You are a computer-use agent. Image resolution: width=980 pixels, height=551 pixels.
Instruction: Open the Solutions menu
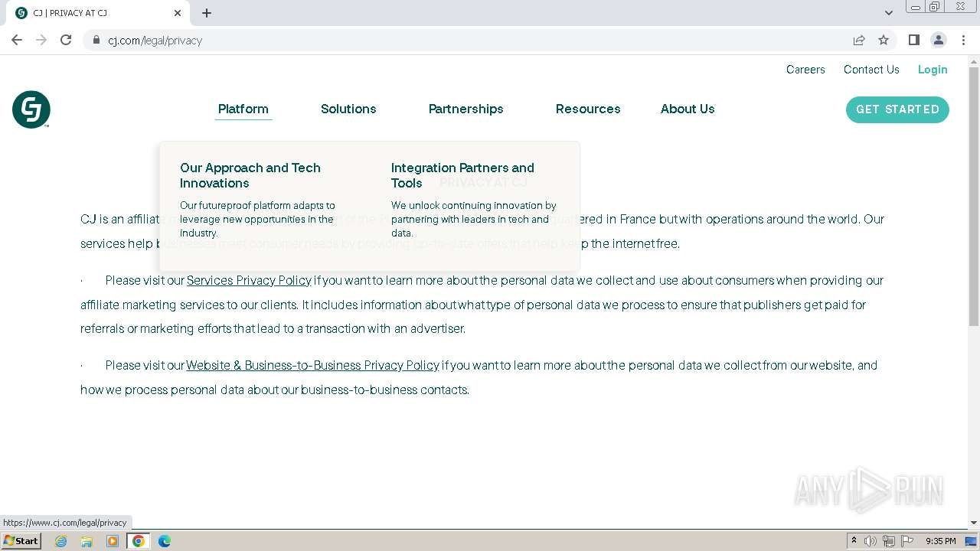coord(348,109)
